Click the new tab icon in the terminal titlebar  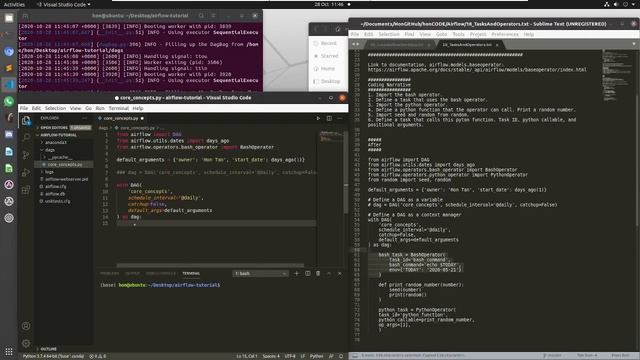pos(25,16)
